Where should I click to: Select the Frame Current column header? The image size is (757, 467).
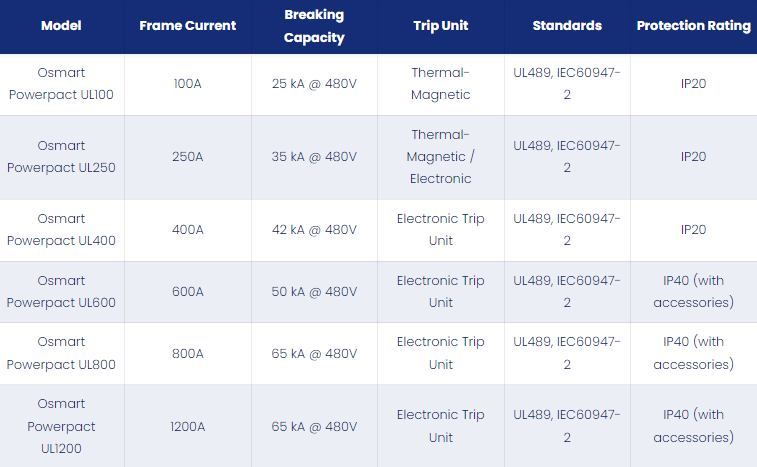tap(188, 26)
